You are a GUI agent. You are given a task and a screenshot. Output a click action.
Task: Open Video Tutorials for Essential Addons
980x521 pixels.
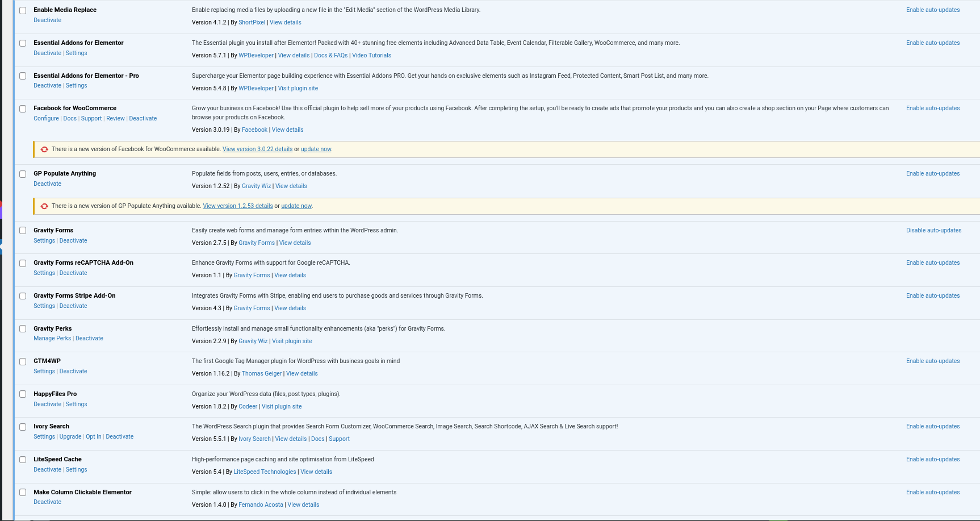click(371, 56)
